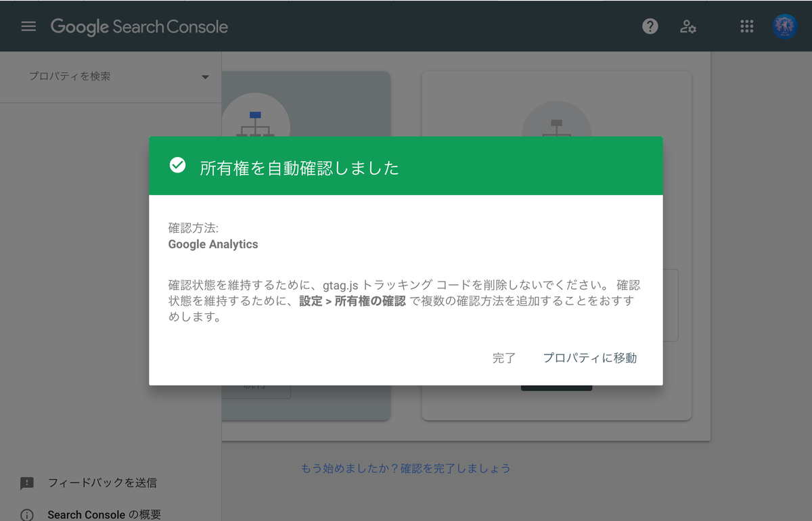Click the blue domain property diagram icon

pyautogui.click(x=256, y=124)
